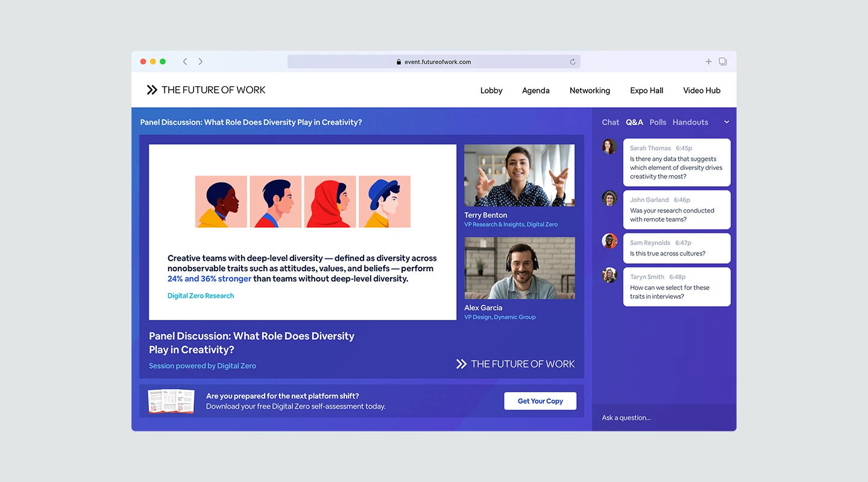Reload the page with refresh icon

pos(573,61)
